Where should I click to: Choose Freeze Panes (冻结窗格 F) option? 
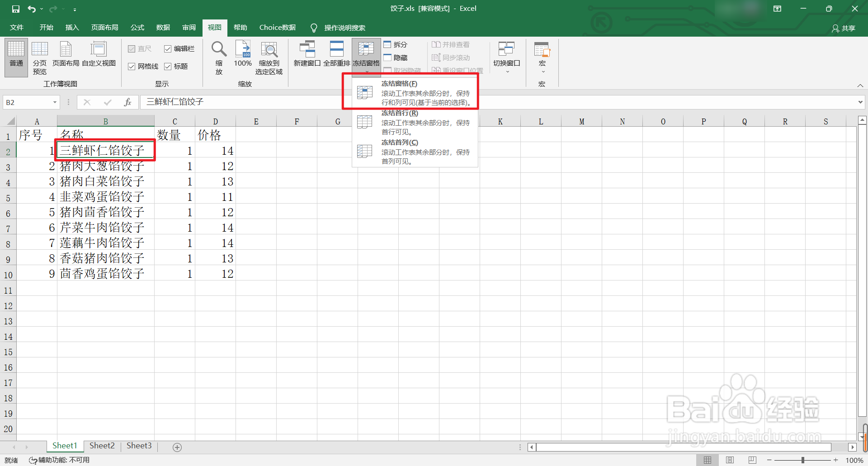pyautogui.click(x=415, y=93)
